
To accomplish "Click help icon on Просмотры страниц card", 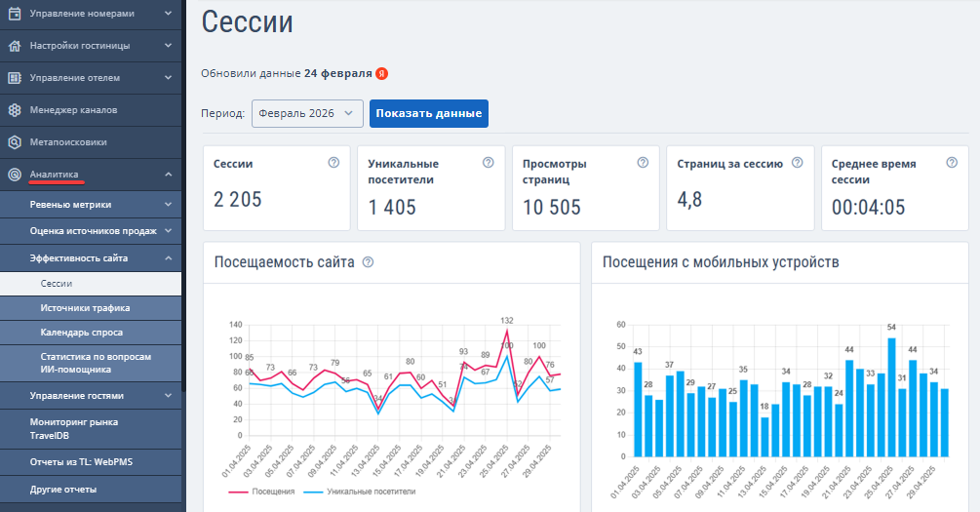I will [x=643, y=163].
